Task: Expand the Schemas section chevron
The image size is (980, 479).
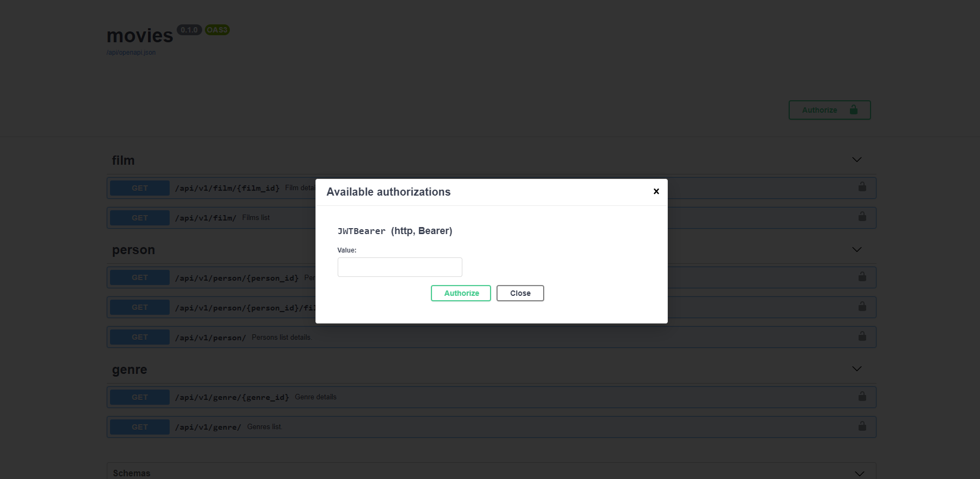Action: click(859, 474)
